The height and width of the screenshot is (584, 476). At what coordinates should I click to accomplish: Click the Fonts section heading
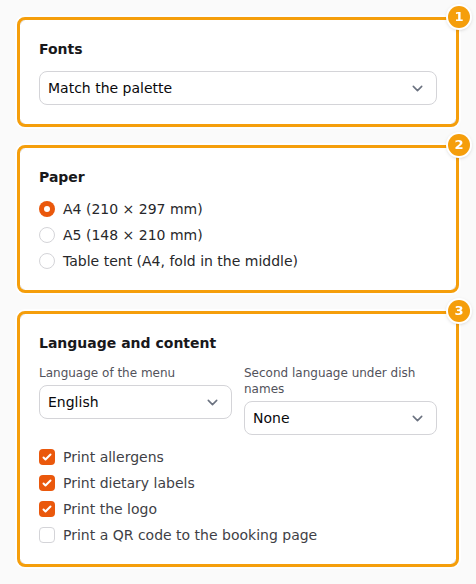(61, 49)
